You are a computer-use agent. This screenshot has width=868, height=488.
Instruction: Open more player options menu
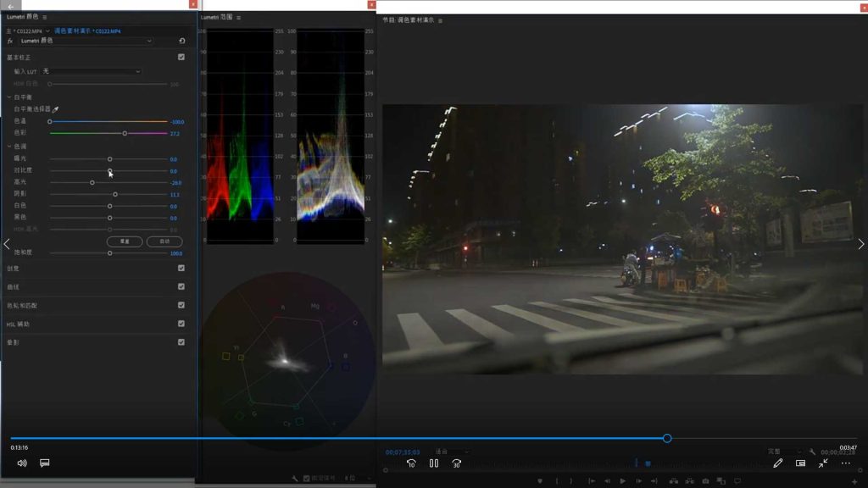coord(845,463)
